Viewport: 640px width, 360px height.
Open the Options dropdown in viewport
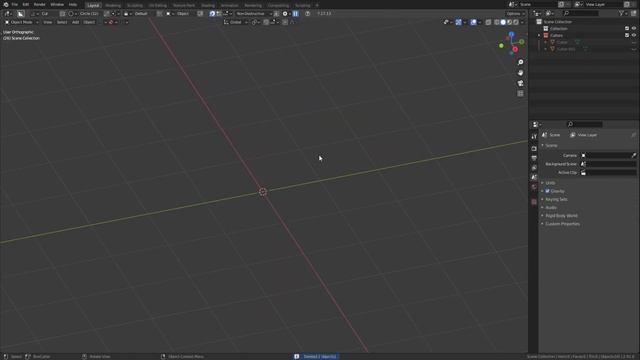coord(516,13)
